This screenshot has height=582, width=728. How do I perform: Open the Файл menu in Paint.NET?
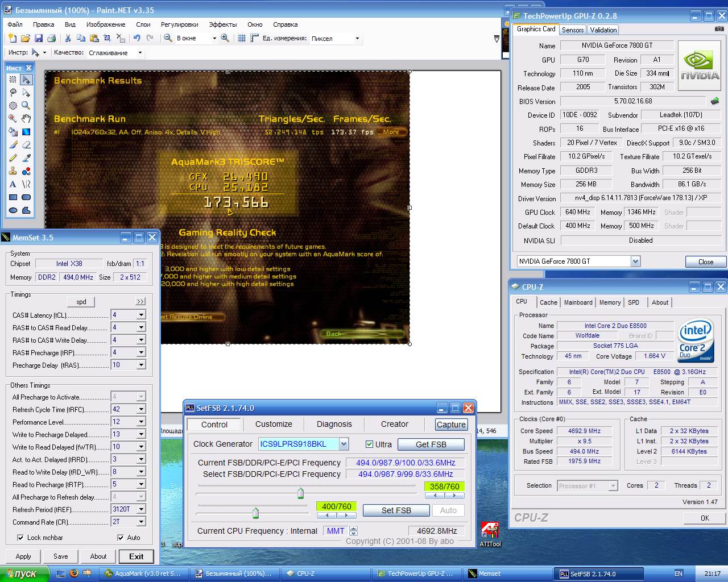click(x=15, y=24)
